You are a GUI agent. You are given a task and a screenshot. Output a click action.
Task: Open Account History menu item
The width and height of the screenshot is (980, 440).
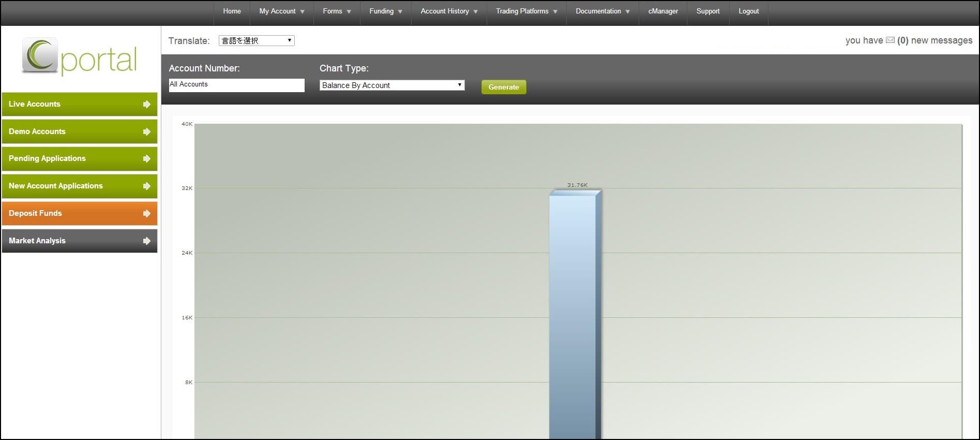(x=445, y=11)
